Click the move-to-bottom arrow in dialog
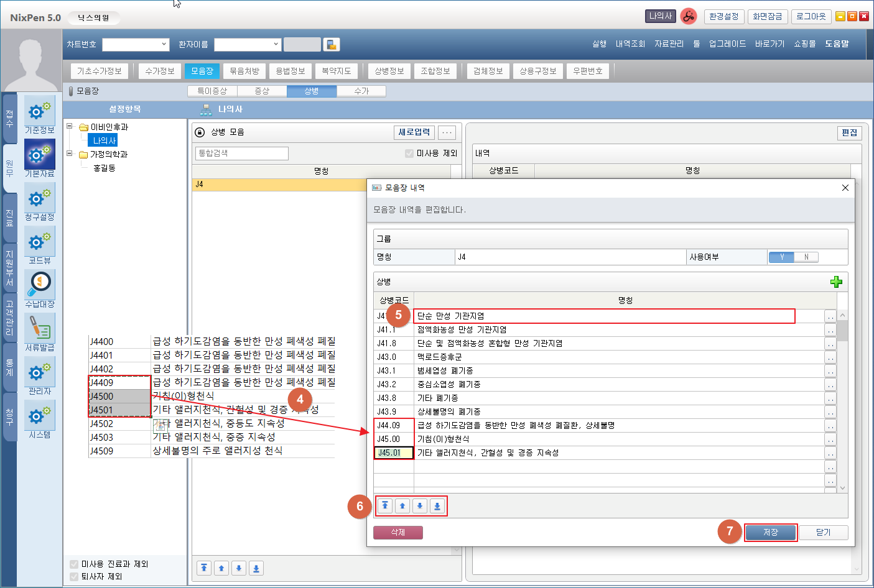Screen dimensions: 874x588 click(x=437, y=506)
